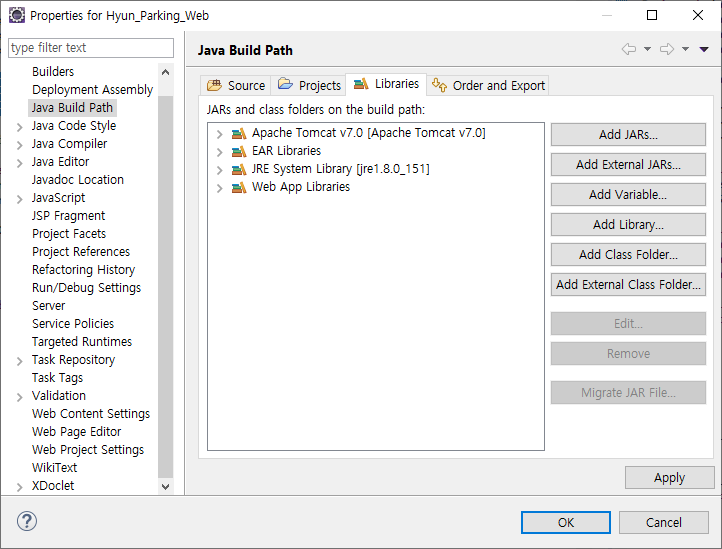Expand Java Code Style category
The width and height of the screenshot is (722, 549).
(x=19, y=127)
